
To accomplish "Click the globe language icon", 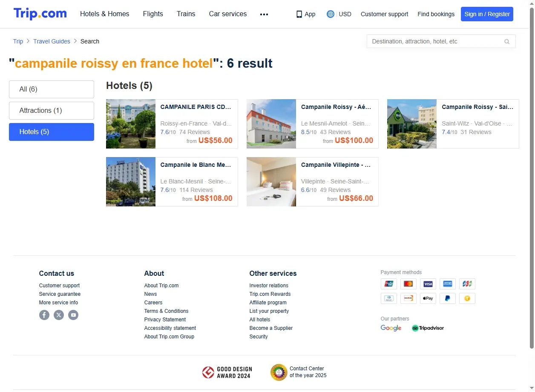I will pyautogui.click(x=330, y=14).
